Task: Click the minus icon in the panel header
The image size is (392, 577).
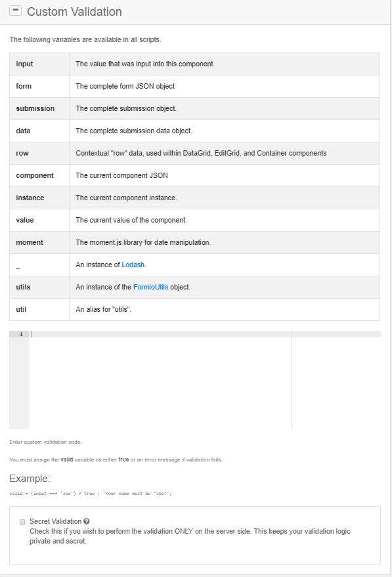Action: coord(15,11)
